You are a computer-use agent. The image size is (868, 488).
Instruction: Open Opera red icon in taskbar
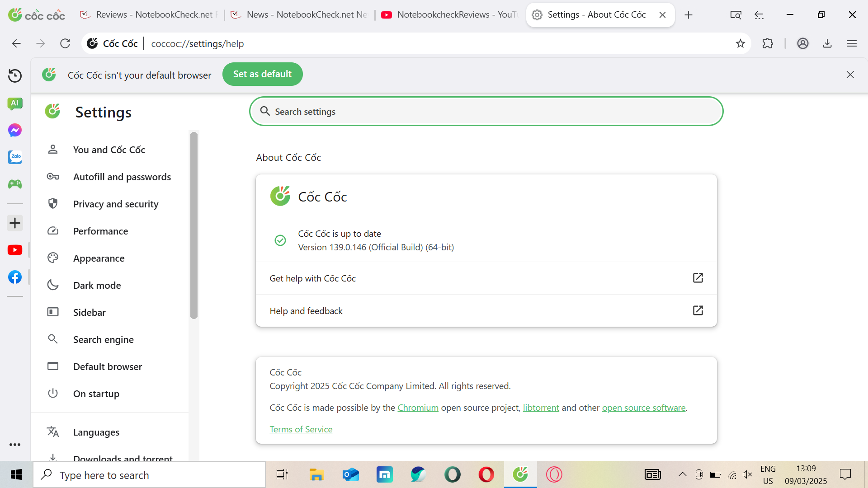(x=486, y=474)
